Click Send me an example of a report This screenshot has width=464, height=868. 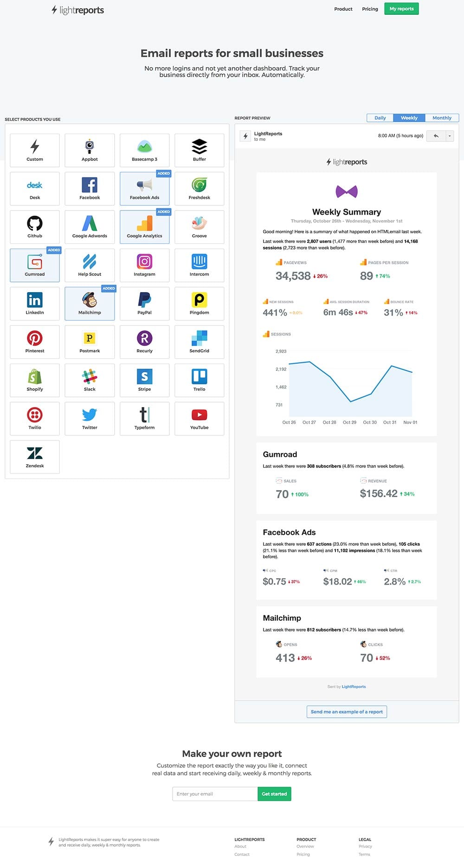coord(347,712)
